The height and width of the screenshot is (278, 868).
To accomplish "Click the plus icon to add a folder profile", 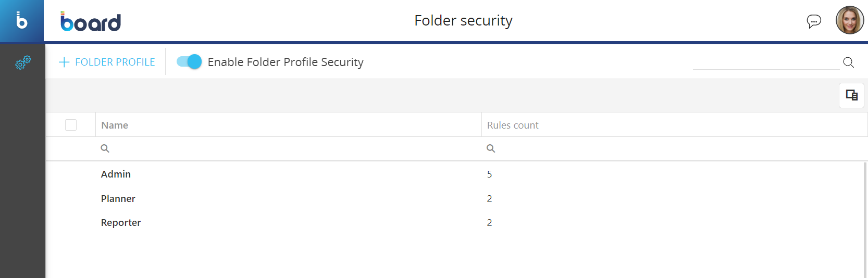I will pyautogui.click(x=64, y=62).
